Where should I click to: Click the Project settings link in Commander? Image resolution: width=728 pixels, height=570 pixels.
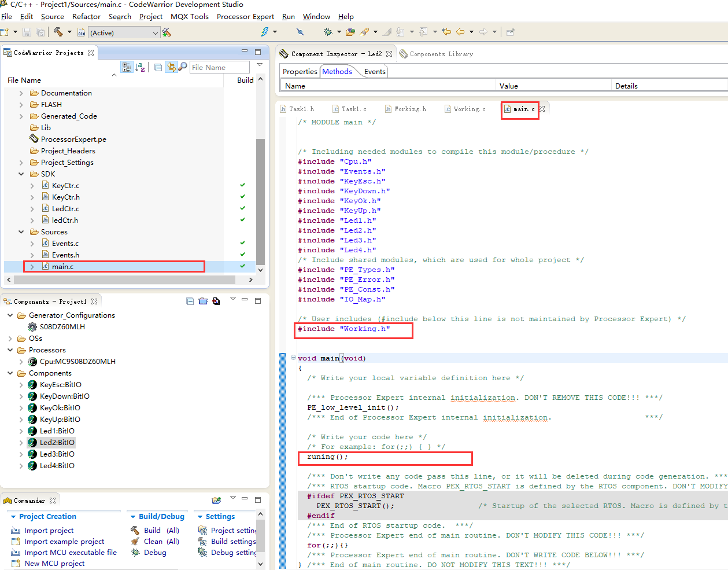(234, 531)
